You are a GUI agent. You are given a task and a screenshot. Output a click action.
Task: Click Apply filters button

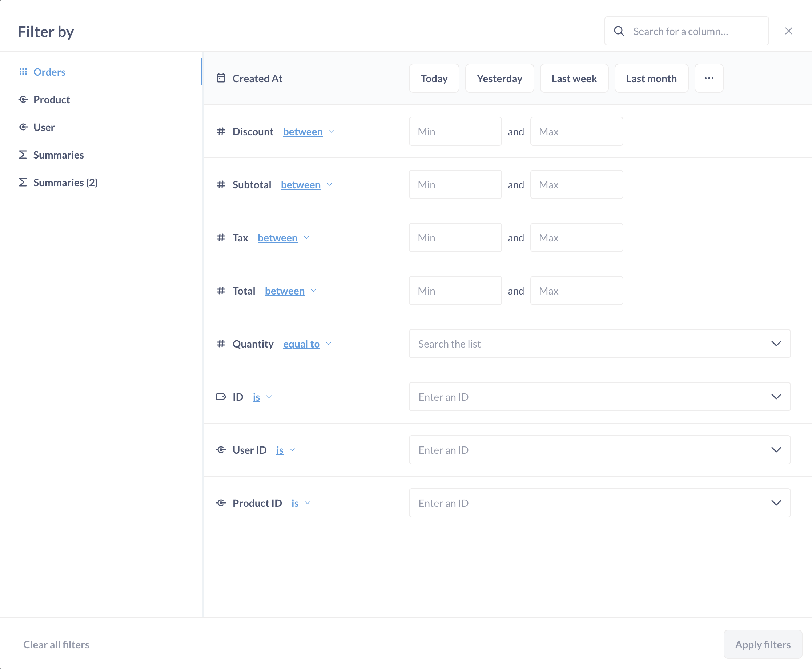point(763,644)
